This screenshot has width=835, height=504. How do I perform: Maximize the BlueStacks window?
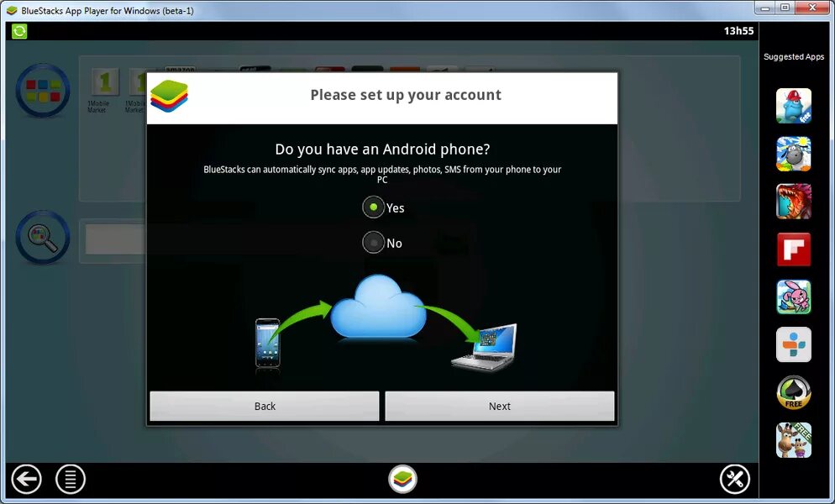(x=785, y=8)
